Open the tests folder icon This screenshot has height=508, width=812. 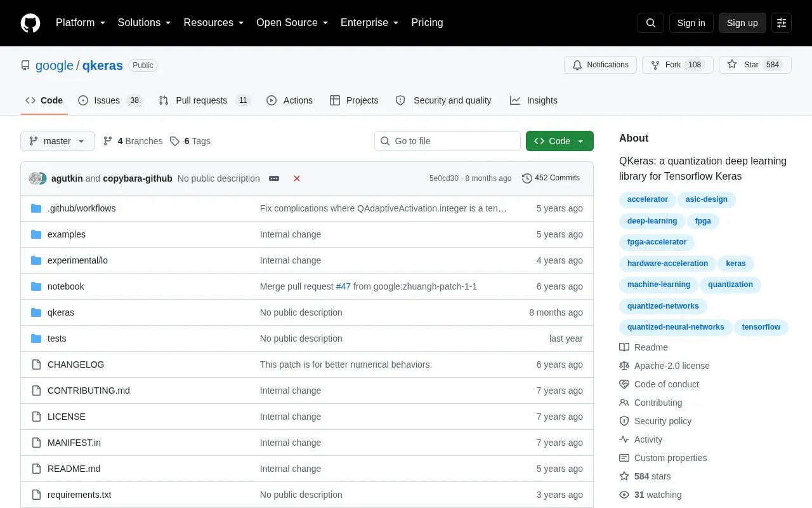point(36,338)
